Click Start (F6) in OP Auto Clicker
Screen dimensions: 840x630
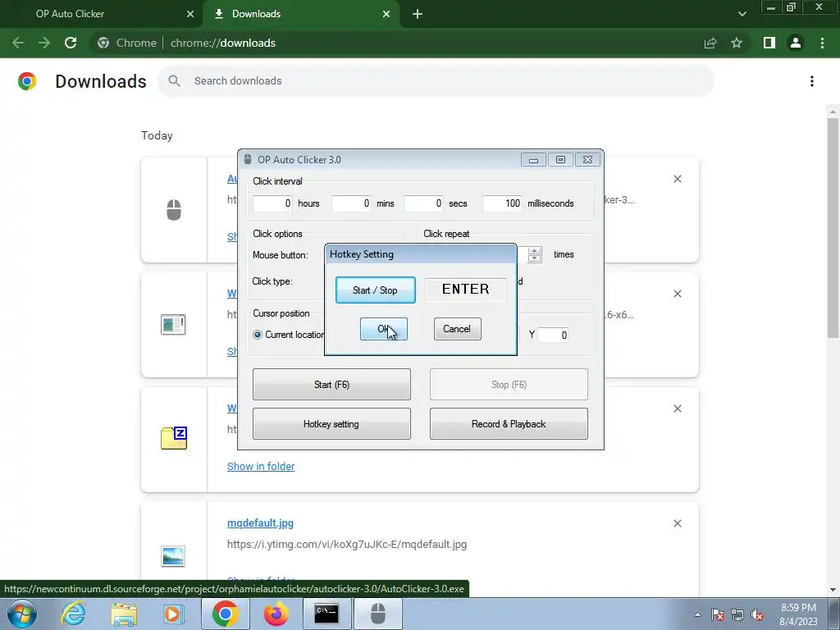pos(331,384)
